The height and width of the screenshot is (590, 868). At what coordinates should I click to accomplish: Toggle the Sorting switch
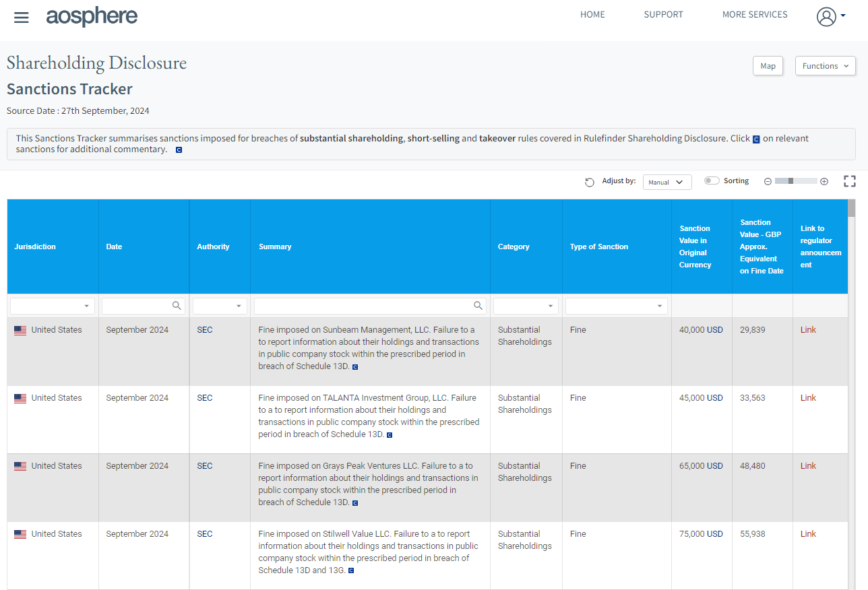pyautogui.click(x=711, y=181)
